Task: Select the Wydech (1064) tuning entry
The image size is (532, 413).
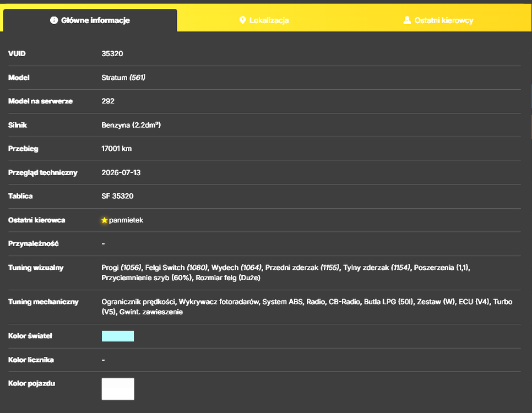Action: point(236,268)
